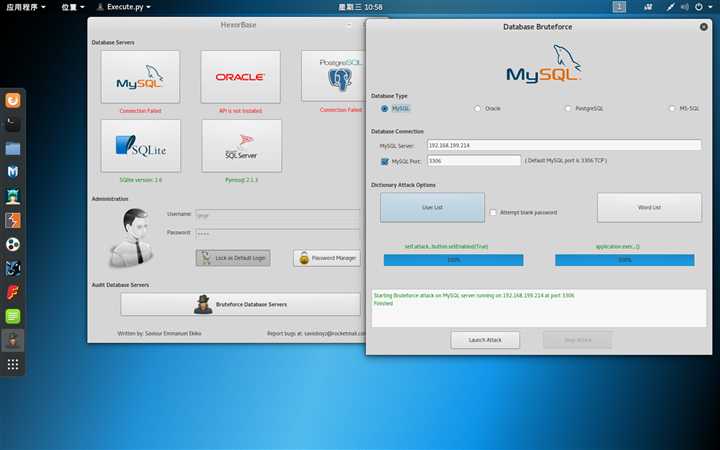
Task: Click the pen-shaped icon in the top bar
Action: pos(670,7)
